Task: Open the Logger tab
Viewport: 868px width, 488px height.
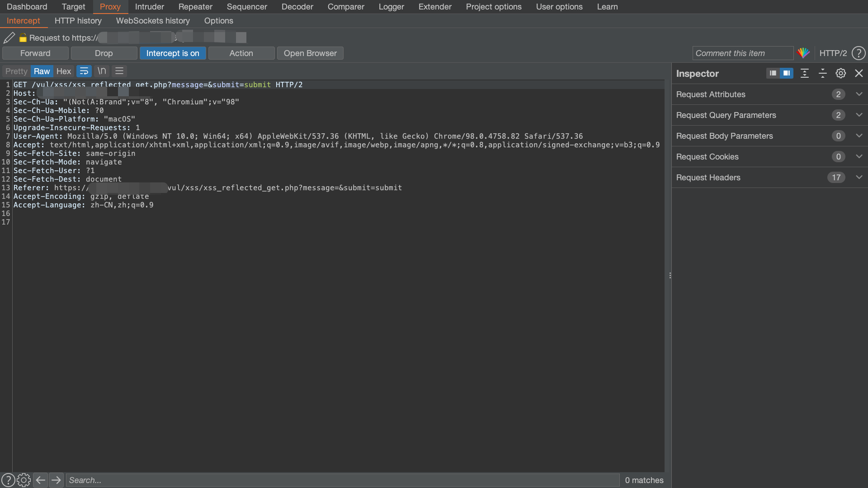Action: click(x=391, y=7)
